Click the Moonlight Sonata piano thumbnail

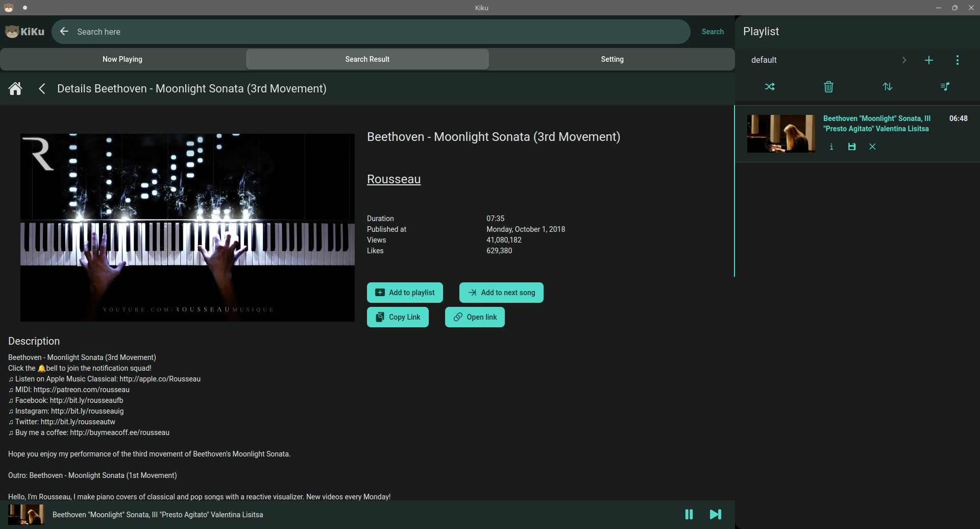[187, 228]
